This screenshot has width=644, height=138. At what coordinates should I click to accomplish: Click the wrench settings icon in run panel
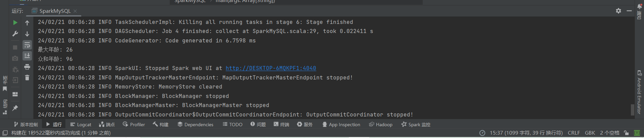coord(15,34)
